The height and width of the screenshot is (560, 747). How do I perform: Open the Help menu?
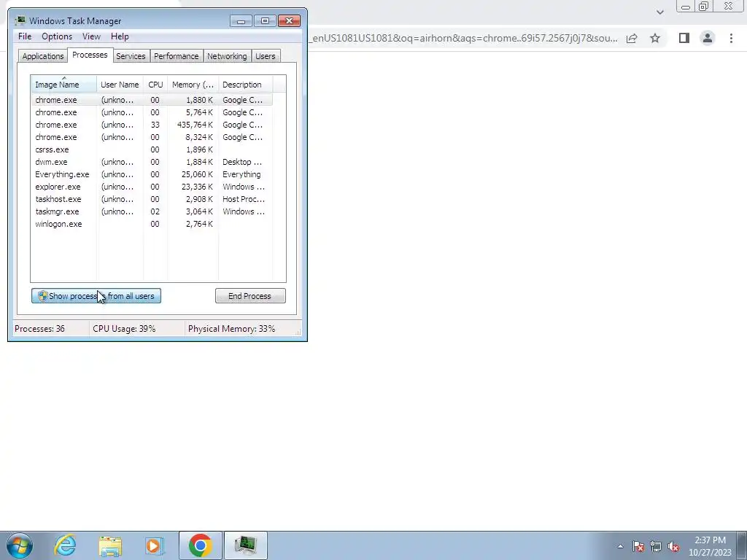(x=120, y=36)
